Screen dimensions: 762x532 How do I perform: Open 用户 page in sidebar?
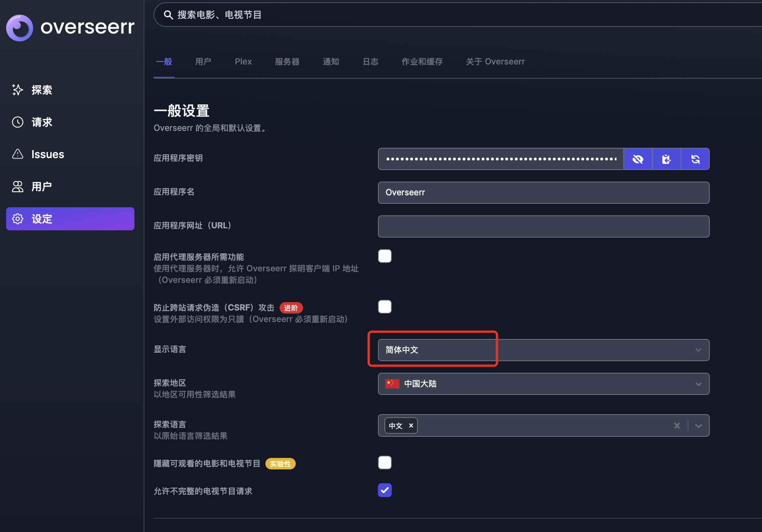(x=41, y=187)
